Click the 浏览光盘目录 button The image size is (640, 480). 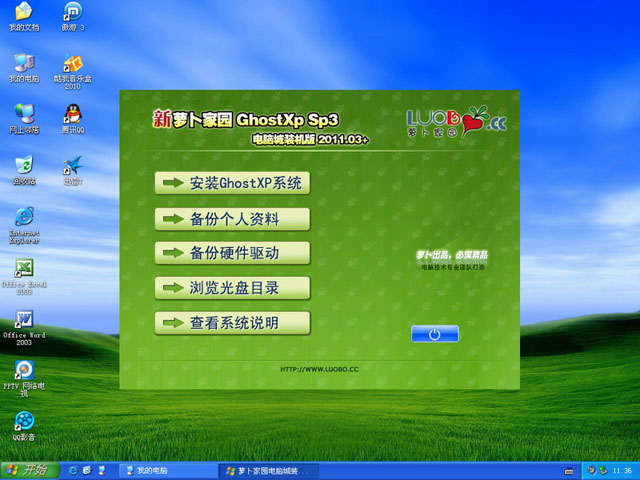click(232, 288)
